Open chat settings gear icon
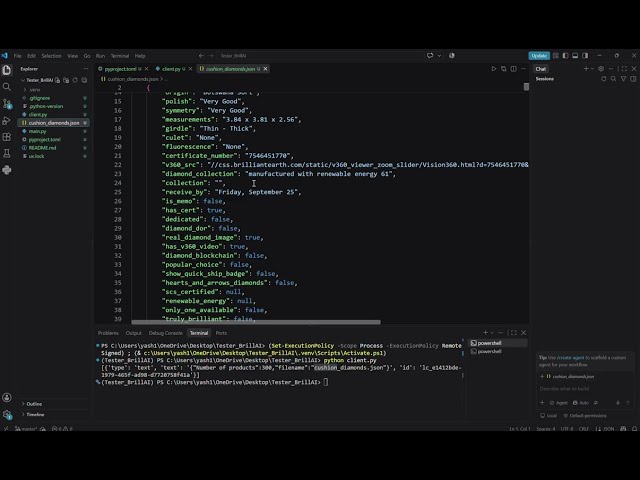 click(x=601, y=69)
